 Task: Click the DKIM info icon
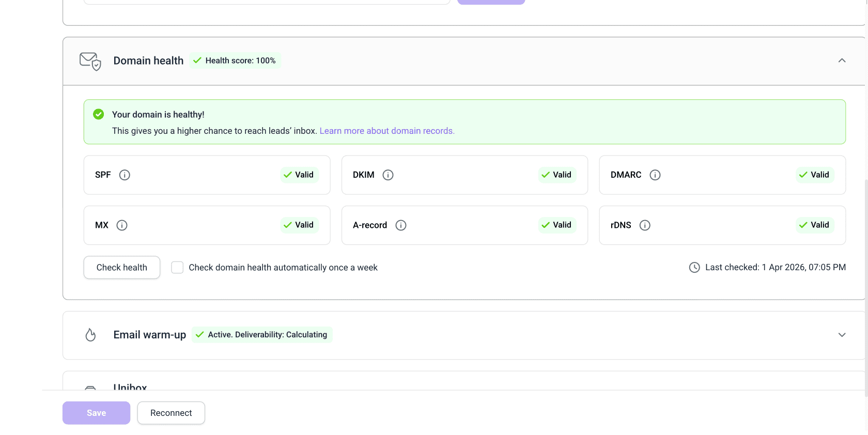pos(388,175)
